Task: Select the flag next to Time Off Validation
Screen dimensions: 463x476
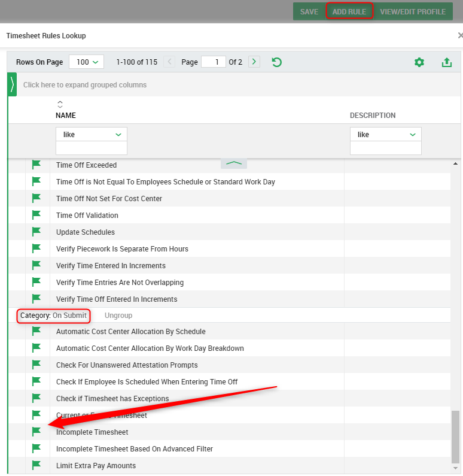Action: tap(36, 215)
